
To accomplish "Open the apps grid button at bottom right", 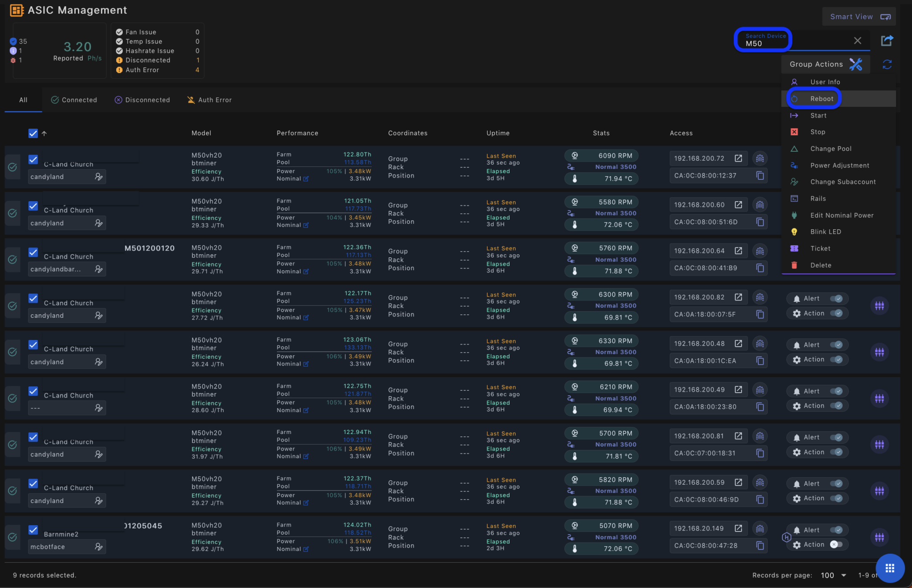I will pos(890,568).
